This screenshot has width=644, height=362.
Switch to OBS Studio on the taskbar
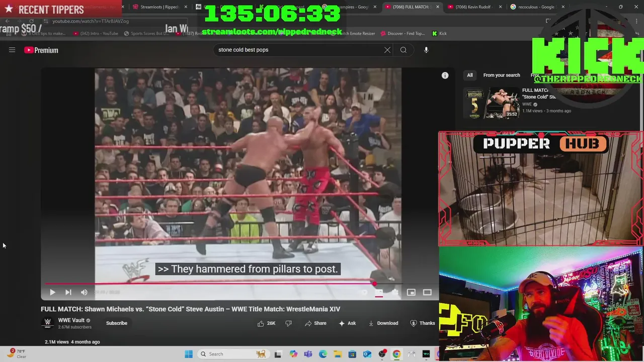coord(382,354)
